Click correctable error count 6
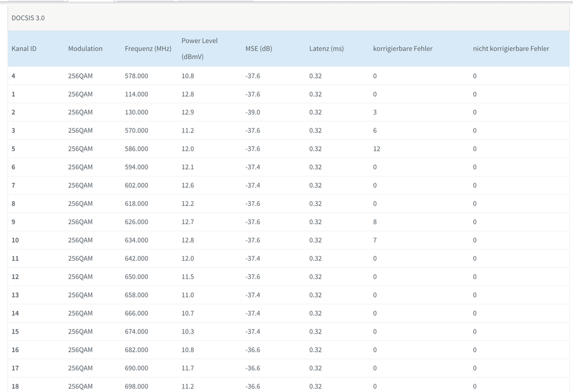Viewport: 573px width, 392px height. coord(375,131)
